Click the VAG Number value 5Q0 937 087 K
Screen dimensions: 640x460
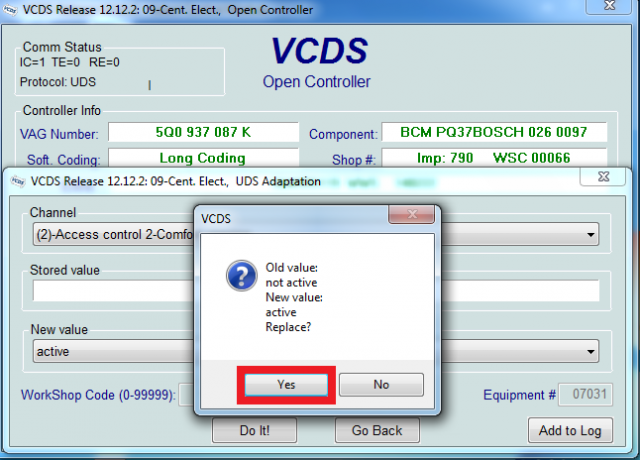click(x=203, y=132)
